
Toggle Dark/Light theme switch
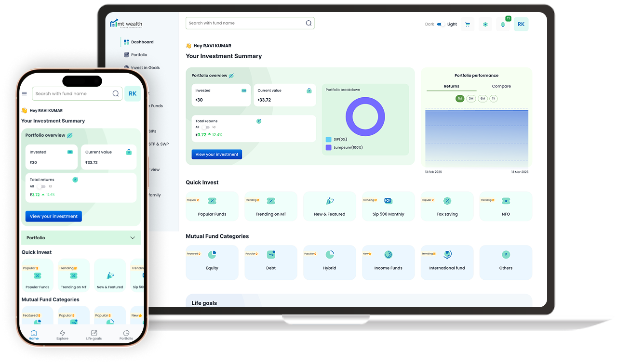(441, 25)
